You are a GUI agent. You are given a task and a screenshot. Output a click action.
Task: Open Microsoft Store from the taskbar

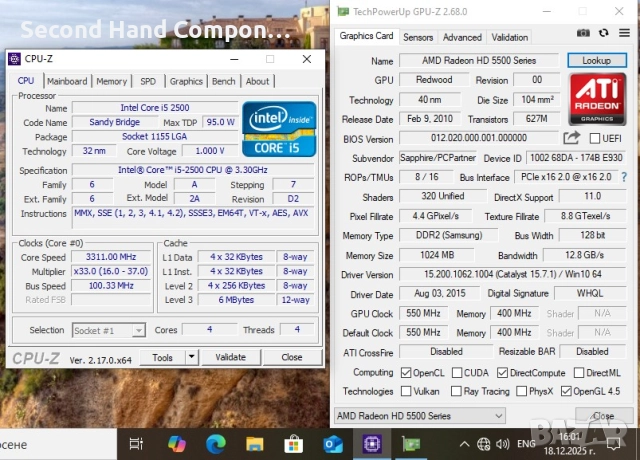tap(293, 444)
